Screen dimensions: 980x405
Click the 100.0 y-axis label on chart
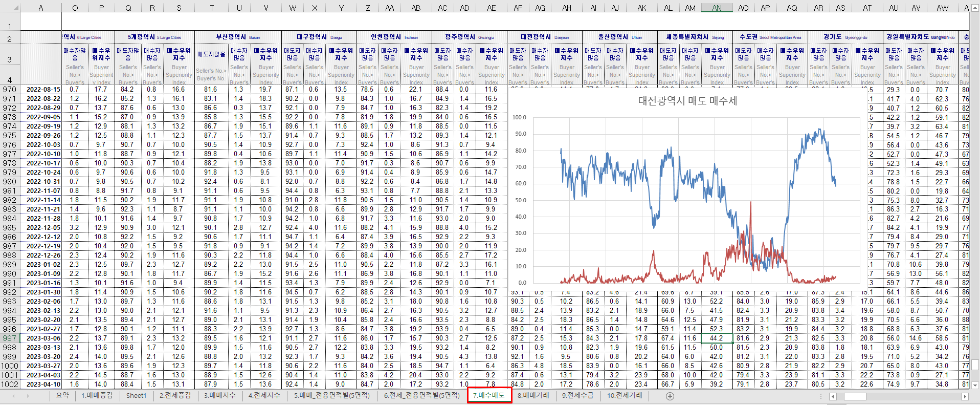(519, 117)
